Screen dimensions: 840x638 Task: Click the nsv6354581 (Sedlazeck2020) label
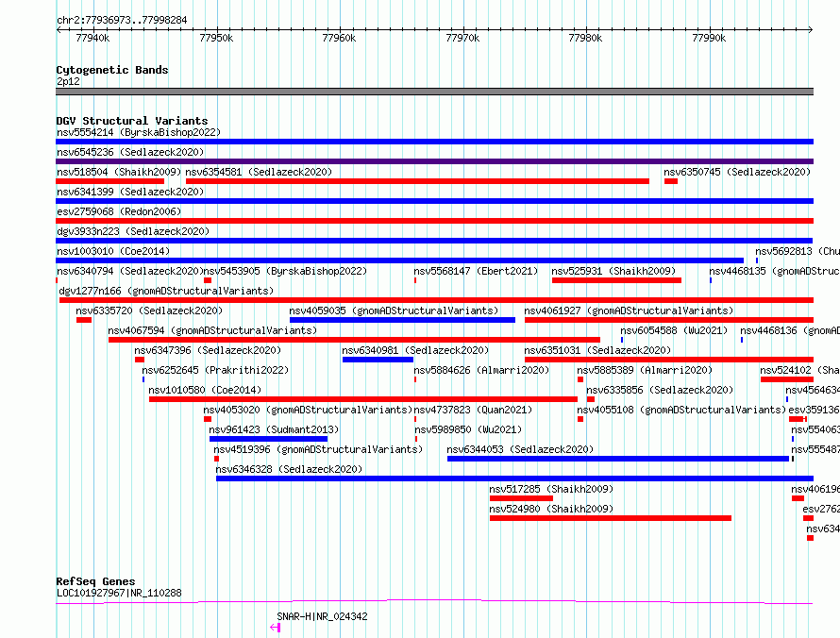(259, 172)
